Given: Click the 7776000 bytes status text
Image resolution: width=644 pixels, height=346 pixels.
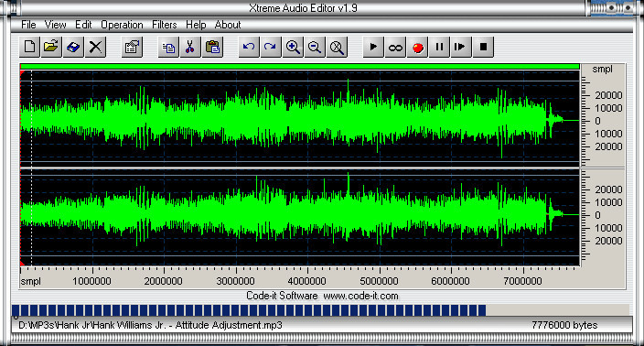Looking at the screenshot, I should [x=564, y=326].
